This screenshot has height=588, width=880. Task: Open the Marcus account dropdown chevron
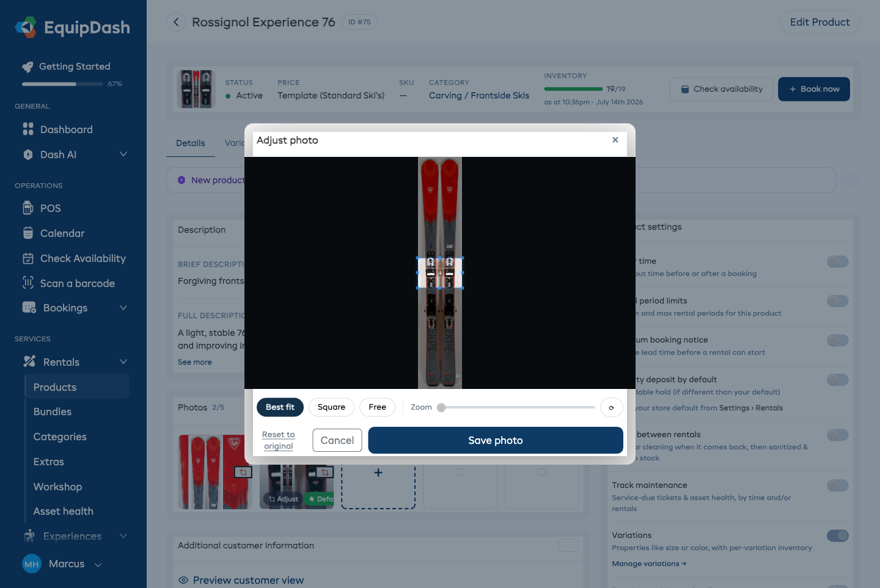98,565
